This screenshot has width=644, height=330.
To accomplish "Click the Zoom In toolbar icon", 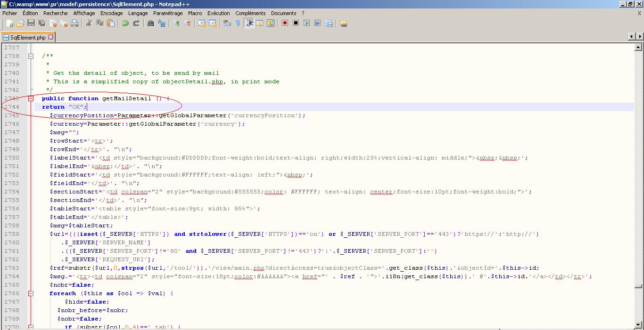I will 176,23.
